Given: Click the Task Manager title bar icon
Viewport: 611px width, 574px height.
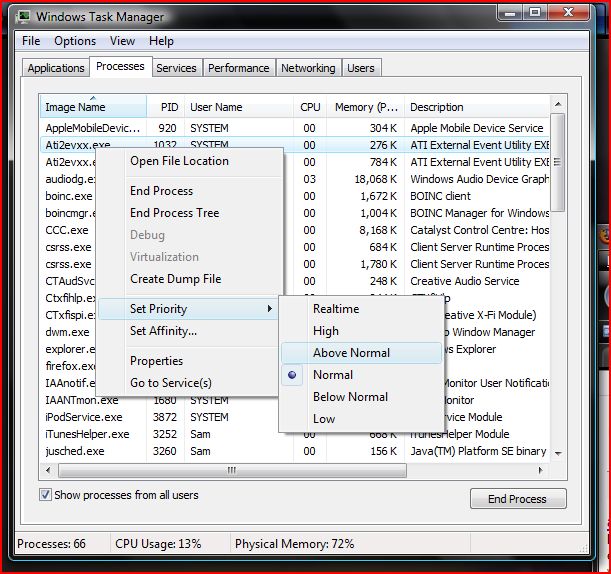Looking at the screenshot, I should (x=24, y=17).
